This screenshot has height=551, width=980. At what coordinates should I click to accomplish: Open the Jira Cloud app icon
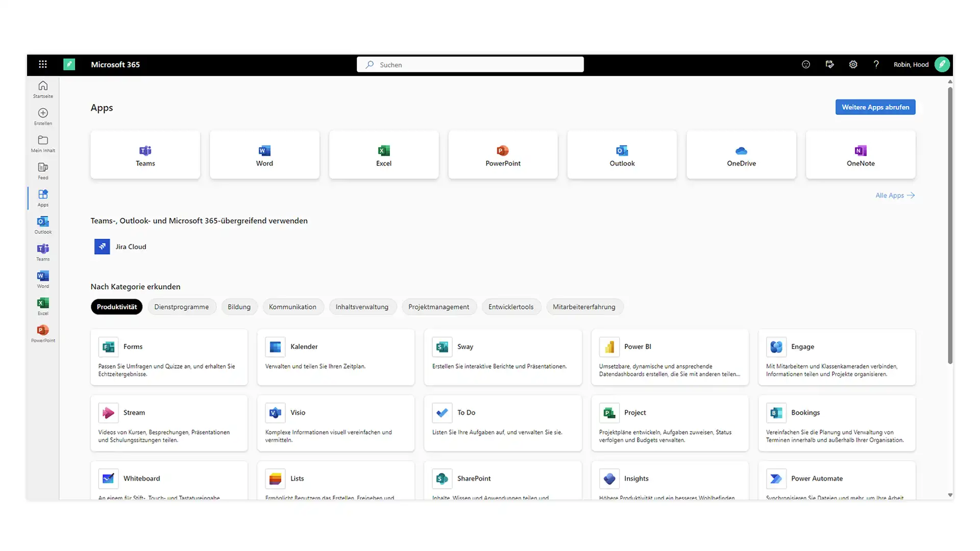coord(102,246)
